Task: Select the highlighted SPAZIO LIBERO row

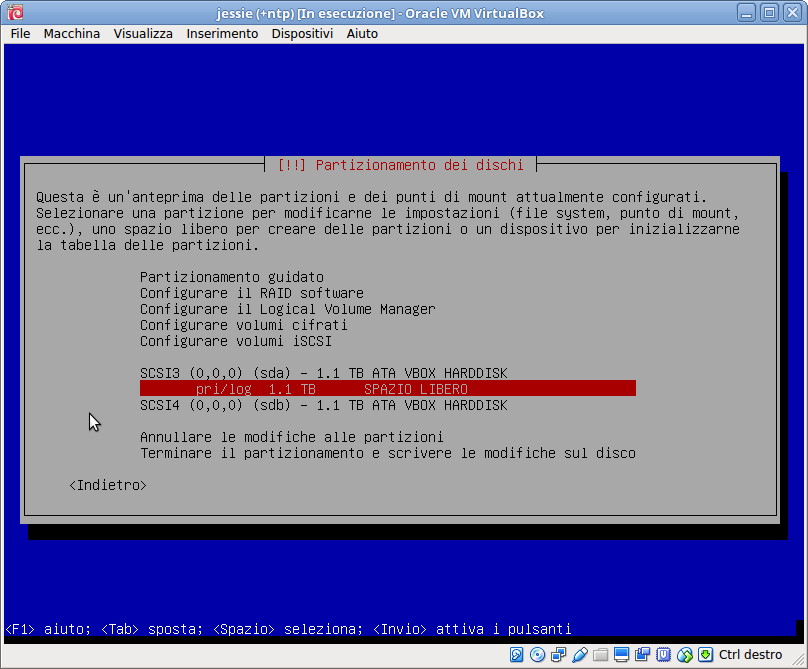Action: [x=388, y=389]
